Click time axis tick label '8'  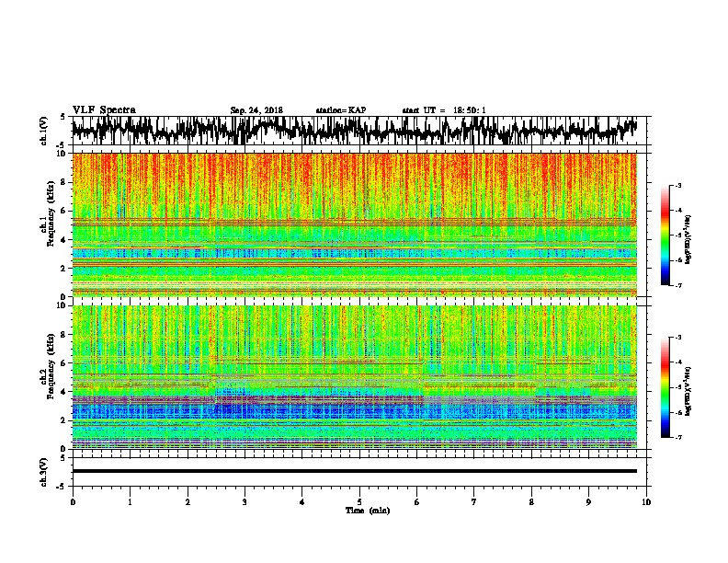(x=531, y=502)
